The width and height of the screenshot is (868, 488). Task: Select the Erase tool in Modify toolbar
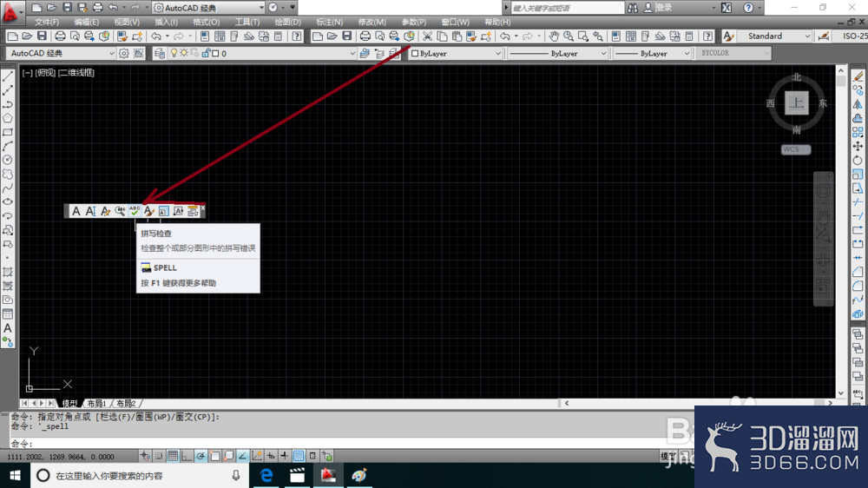click(x=858, y=76)
